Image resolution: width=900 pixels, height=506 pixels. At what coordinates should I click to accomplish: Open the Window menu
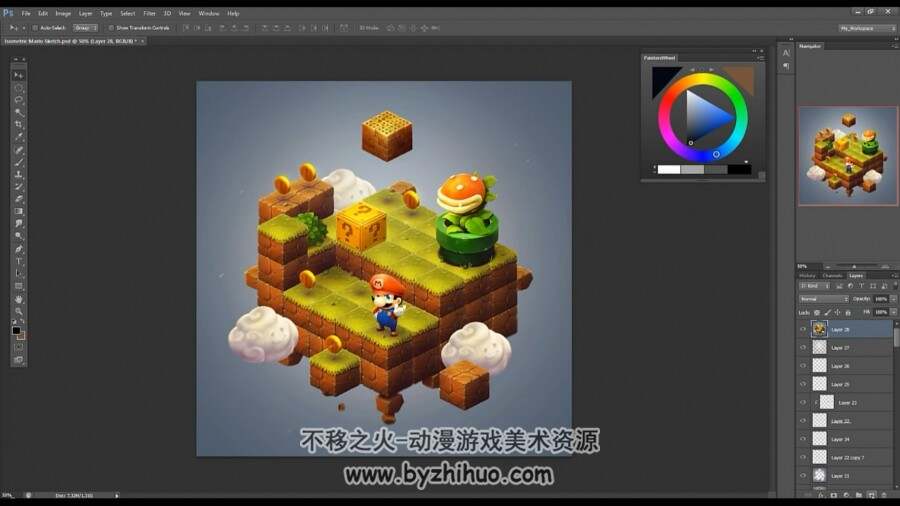[x=209, y=13]
